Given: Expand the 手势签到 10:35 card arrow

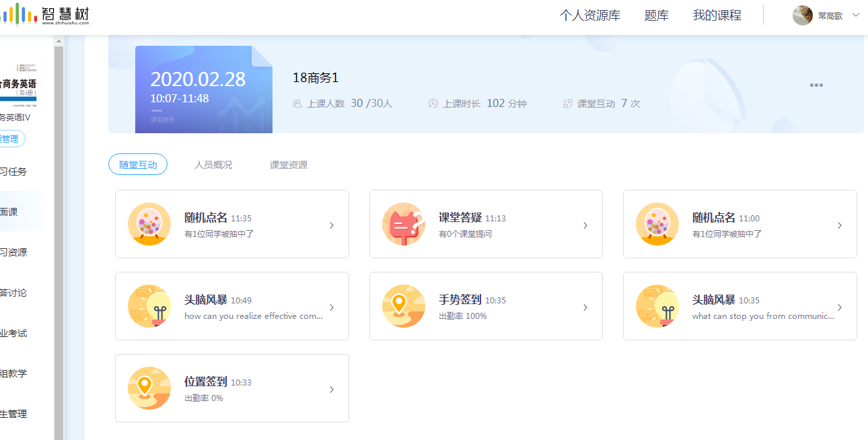Looking at the screenshot, I should [585, 307].
